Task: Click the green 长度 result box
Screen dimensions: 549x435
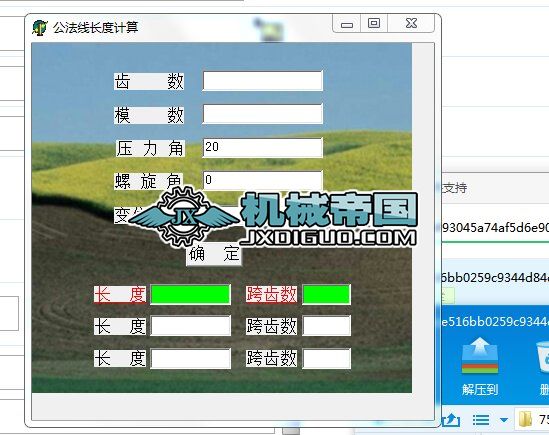Action: coord(190,294)
